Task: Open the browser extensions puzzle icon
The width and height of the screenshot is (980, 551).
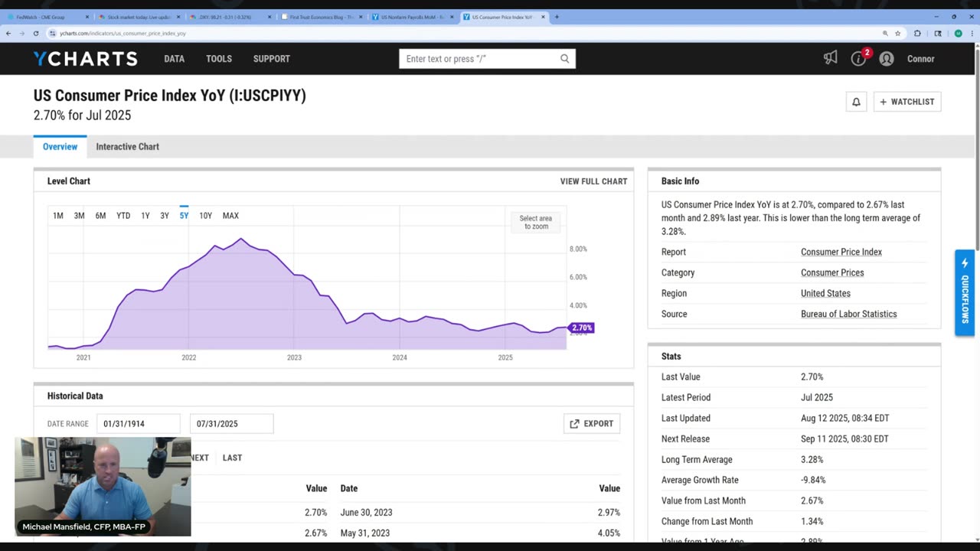Action: (x=917, y=33)
